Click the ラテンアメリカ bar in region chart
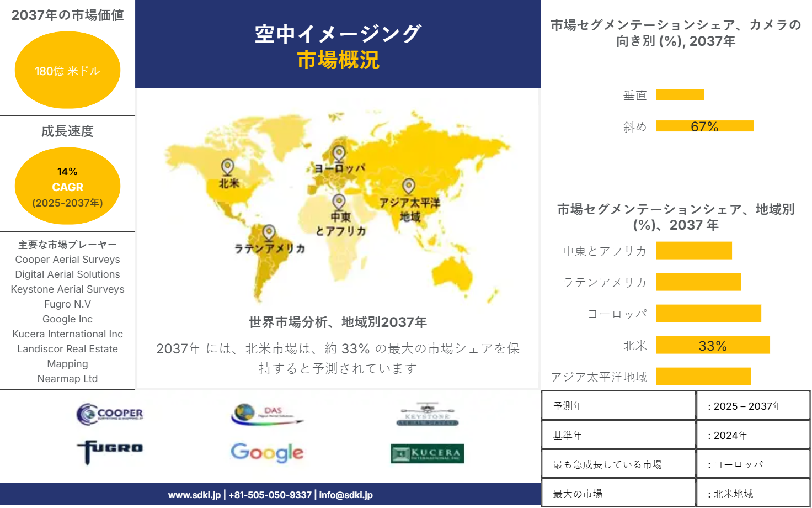Screen dimensions: 812x508 [698, 282]
